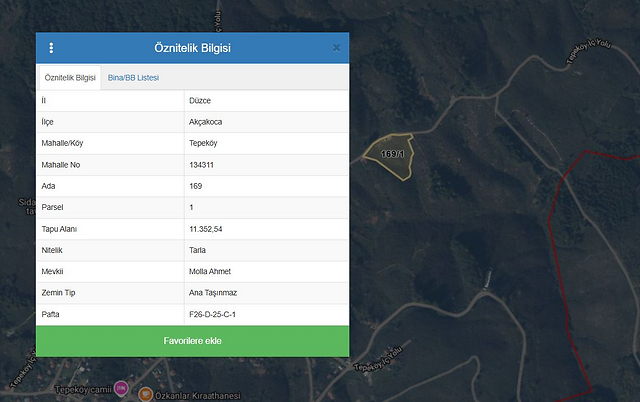Click the Tepeköy value in Mahalle/Köy row
The height and width of the screenshot is (402, 640).
point(204,143)
